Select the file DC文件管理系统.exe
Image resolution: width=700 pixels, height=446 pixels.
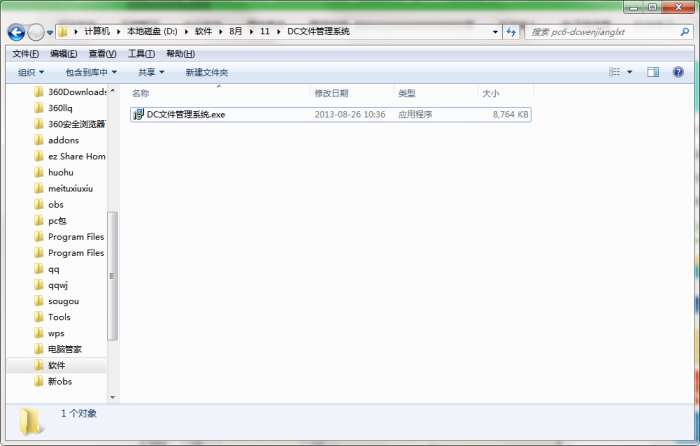(331, 115)
